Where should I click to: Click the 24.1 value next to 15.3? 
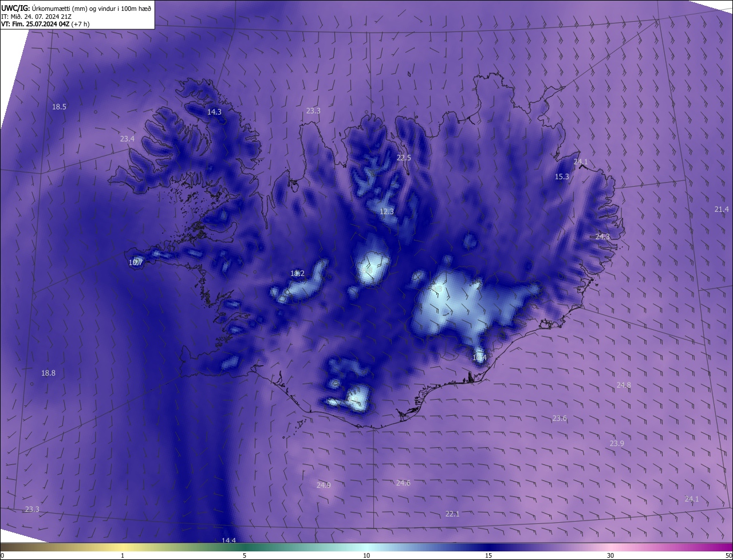(580, 162)
